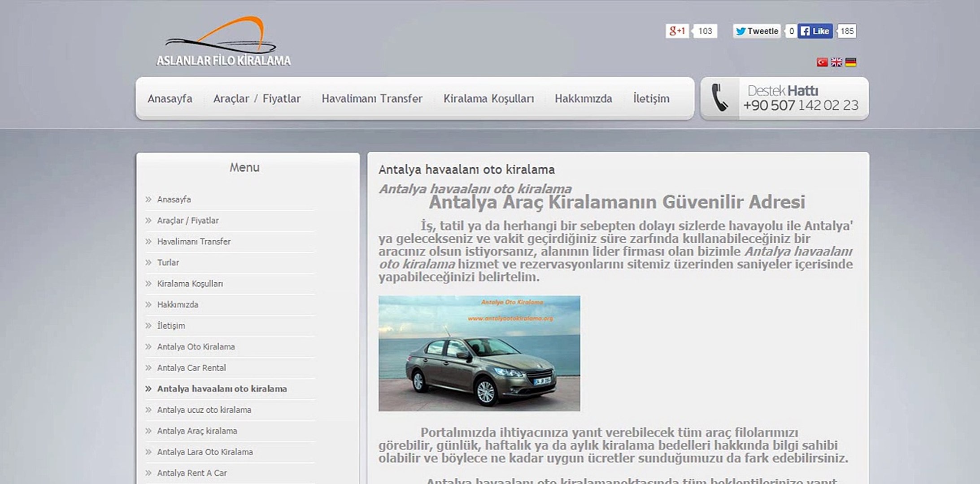980x484 pixels.
Task: Open Araçlar / Fiyatlar in top navigation
Action: (x=257, y=99)
